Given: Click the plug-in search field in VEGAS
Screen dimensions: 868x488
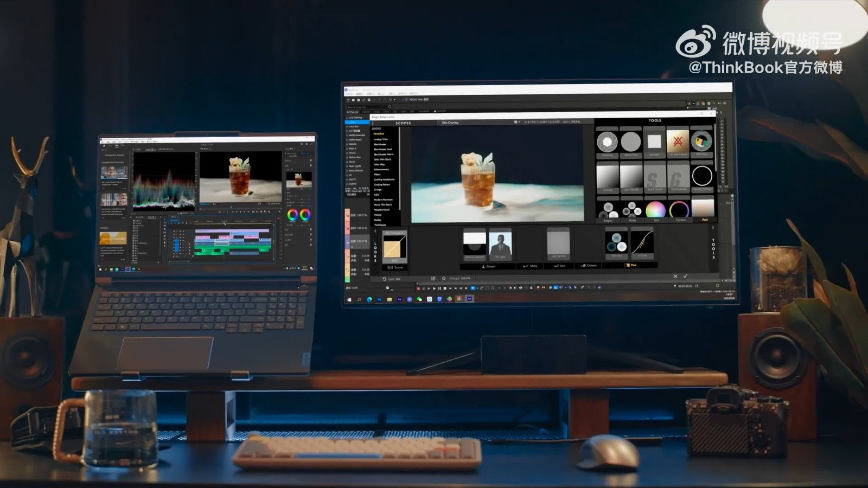Looking at the screenshot, I should point(369,107).
